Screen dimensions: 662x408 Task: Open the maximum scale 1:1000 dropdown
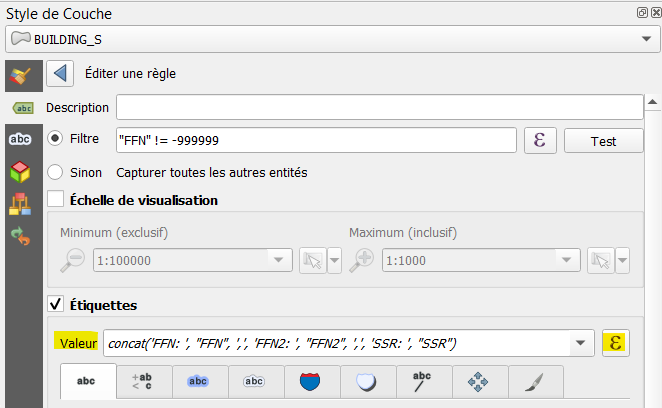[x=481, y=260]
